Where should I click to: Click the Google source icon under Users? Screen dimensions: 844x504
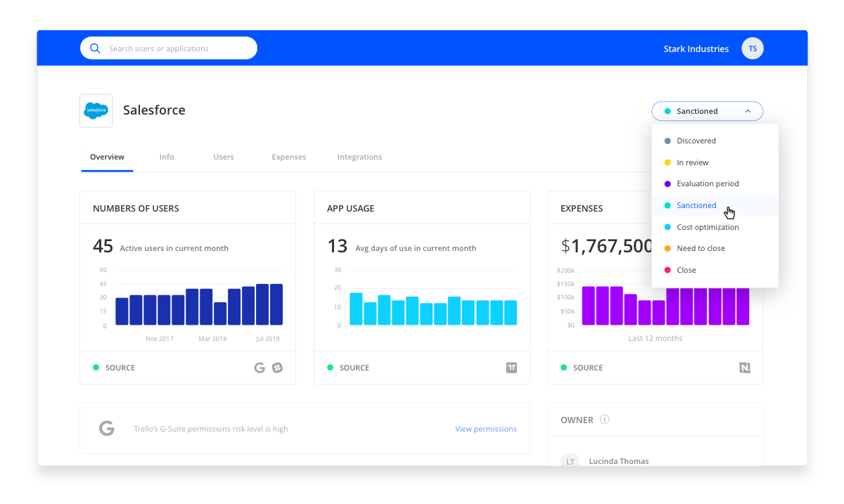pyautogui.click(x=260, y=368)
